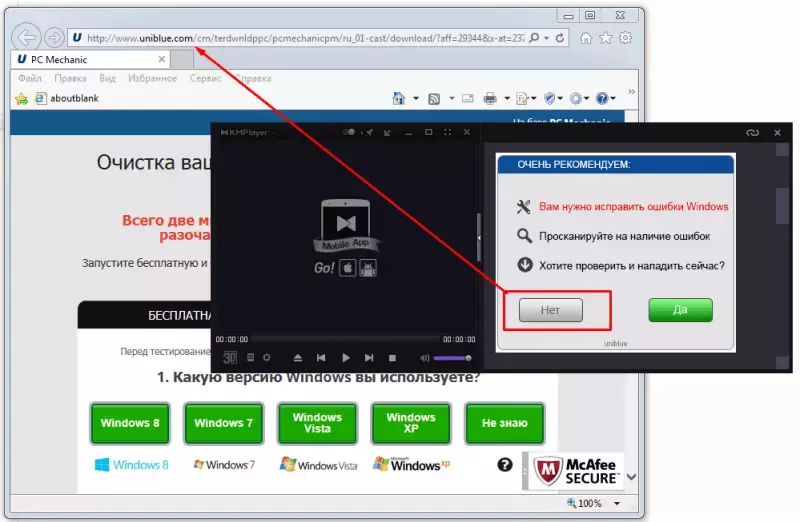Open a new browser tab

pyautogui.click(x=182, y=60)
